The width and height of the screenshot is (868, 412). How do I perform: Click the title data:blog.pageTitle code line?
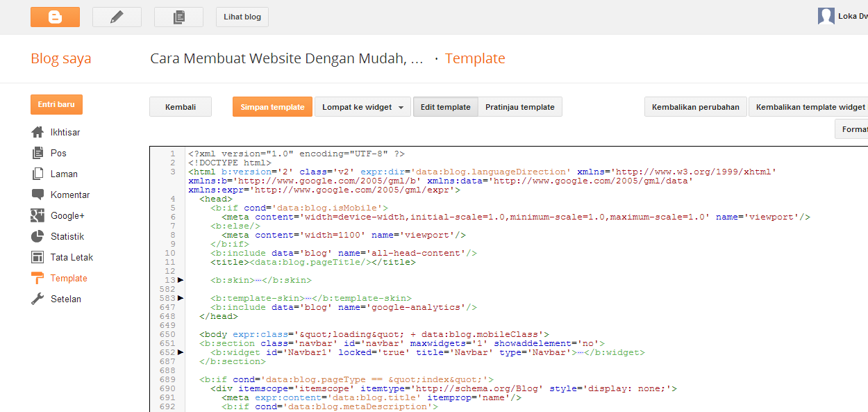pos(313,262)
